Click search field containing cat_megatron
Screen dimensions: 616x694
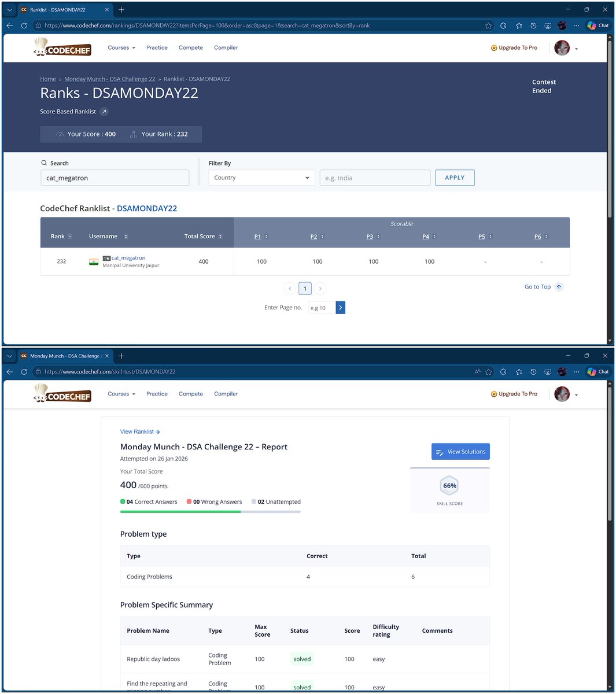pyautogui.click(x=115, y=178)
